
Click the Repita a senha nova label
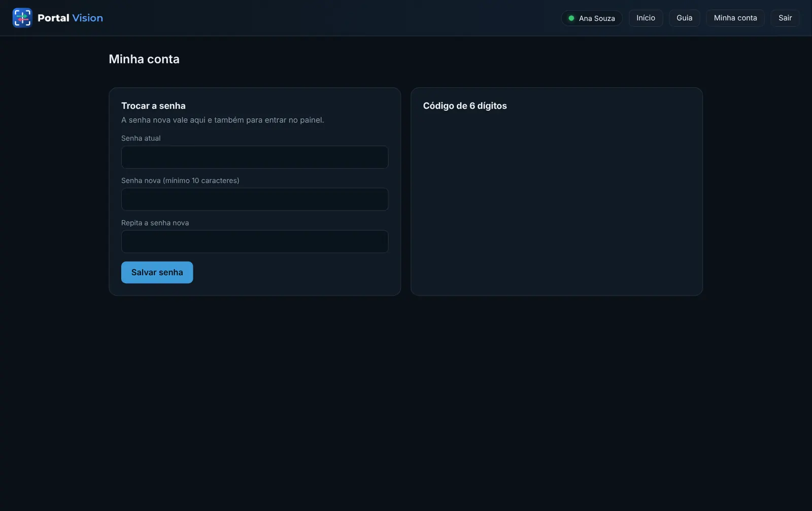point(155,223)
